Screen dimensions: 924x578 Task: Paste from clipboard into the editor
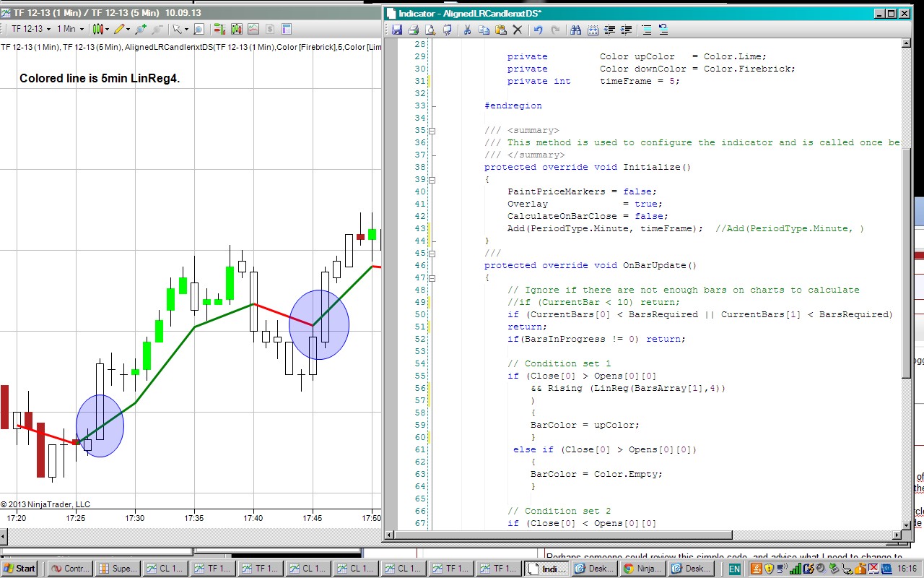(x=500, y=30)
